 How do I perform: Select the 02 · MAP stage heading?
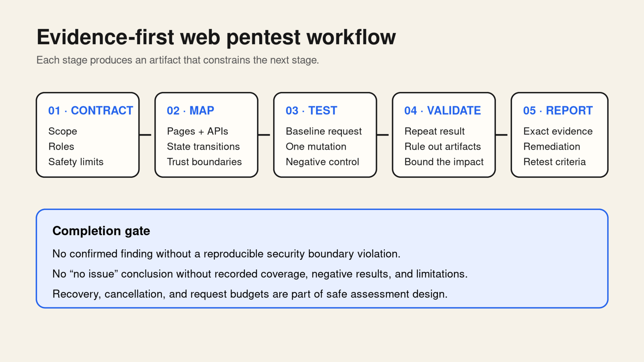click(x=190, y=111)
